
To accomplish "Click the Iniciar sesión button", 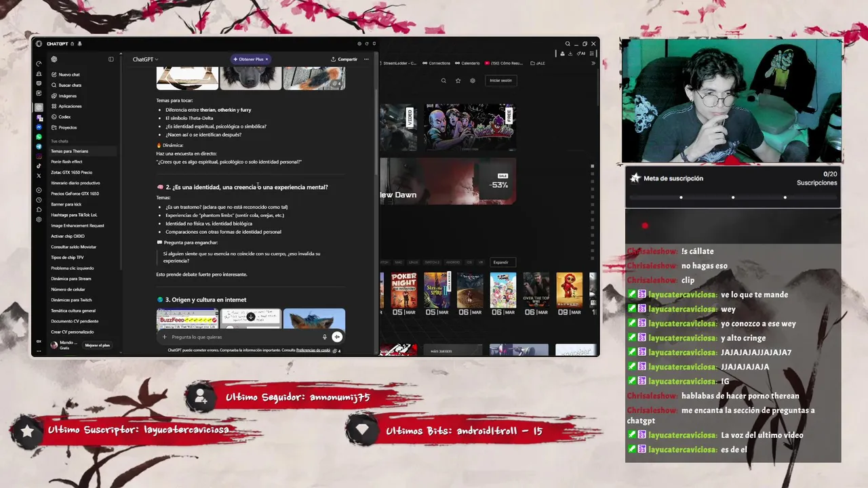I will tap(501, 80).
